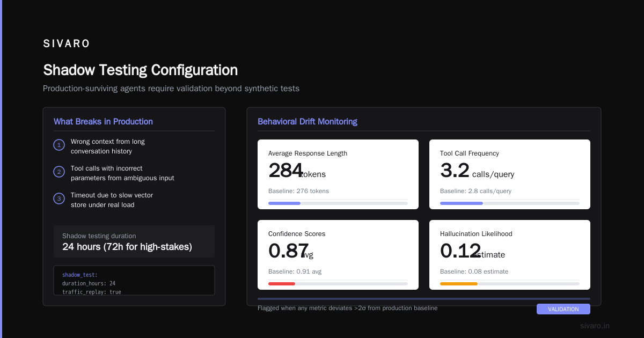Click the numbered circle icon 3
Screen dimensions: 644x338
click(59, 199)
